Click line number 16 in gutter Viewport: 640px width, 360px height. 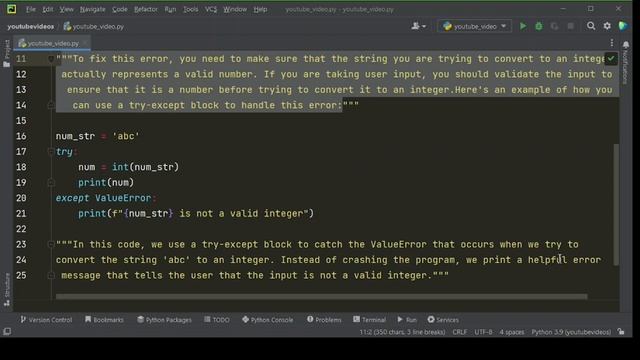point(21,136)
